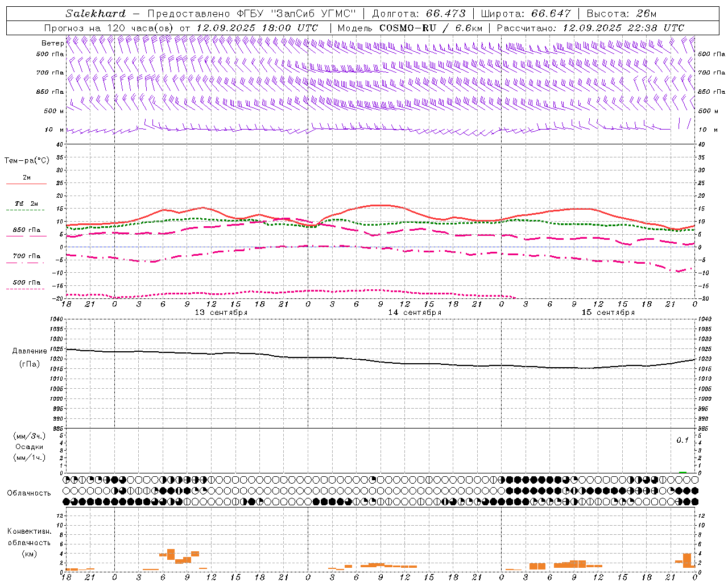Screen dimensions: 728x582
Task: Click the 'Прогноз на 120 часа(ов)' text
Action: point(109,28)
